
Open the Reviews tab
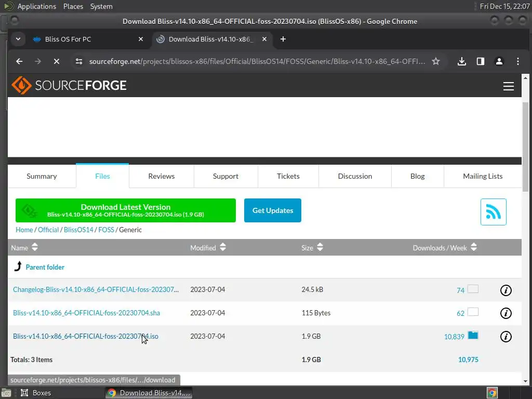tap(162, 176)
